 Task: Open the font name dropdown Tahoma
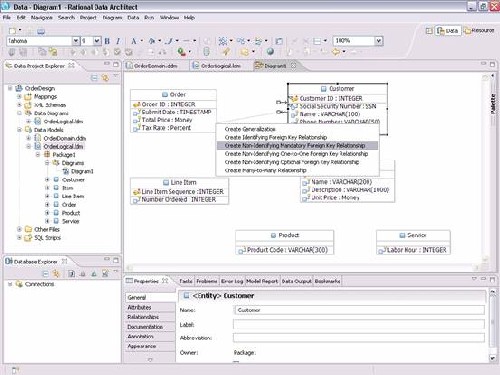click(76, 41)
